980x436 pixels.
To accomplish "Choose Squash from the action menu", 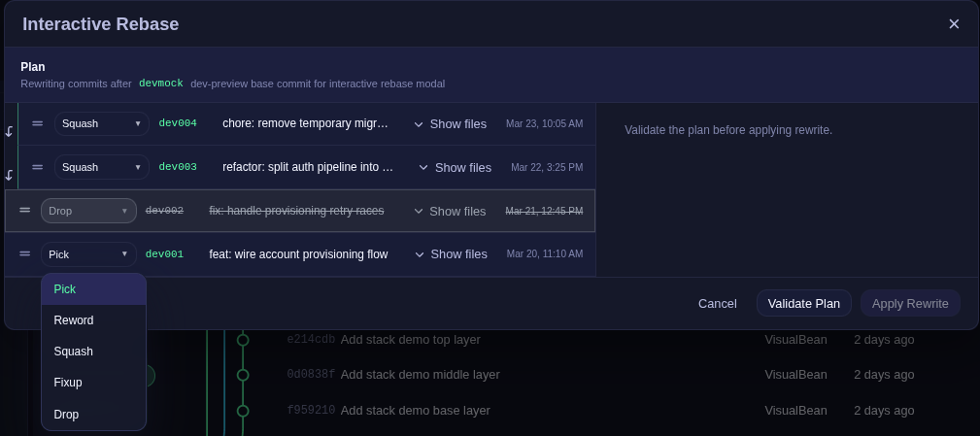I will tap(94, 352).
